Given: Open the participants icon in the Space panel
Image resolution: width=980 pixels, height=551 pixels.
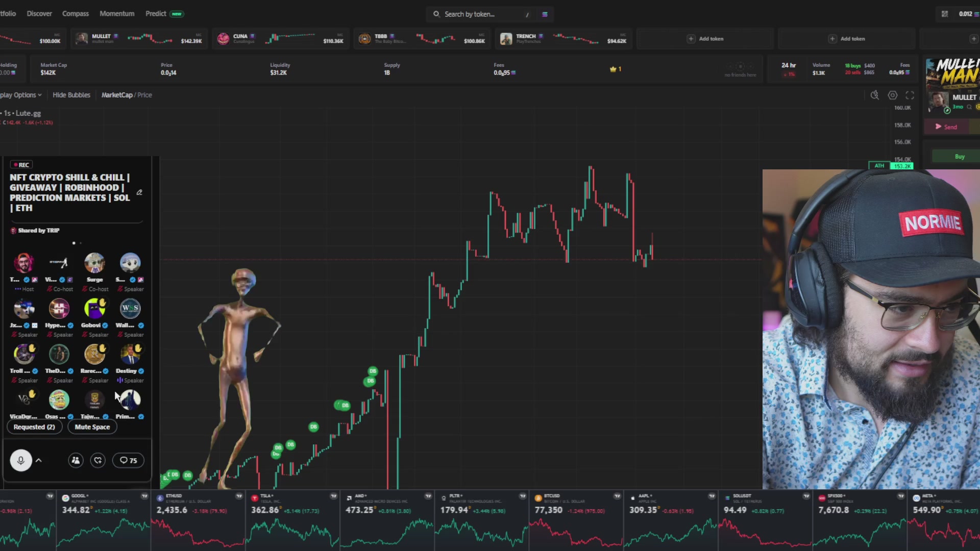Looking at the screenshot, I should point(76,460).
